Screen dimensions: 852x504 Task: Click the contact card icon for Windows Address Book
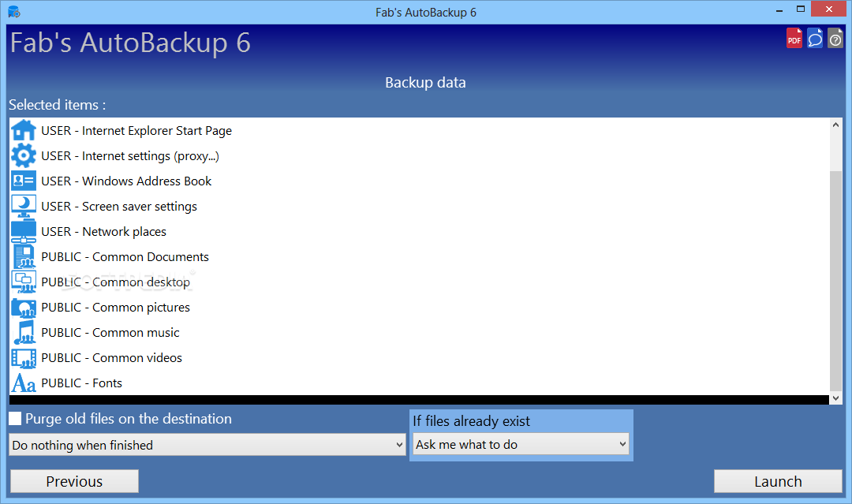pyautogui.click(x=24, y=181)
